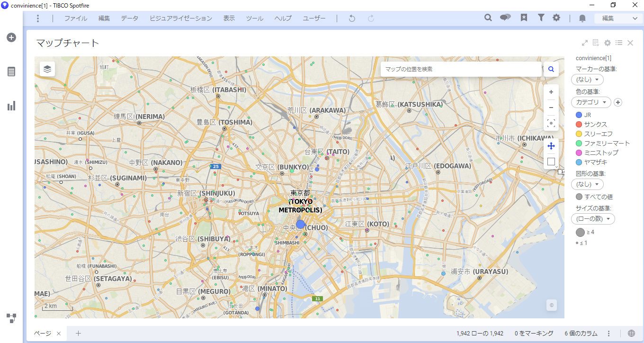Click the スリーエフ yellow color swatch

pyautogui.click(x=579, y=134)
